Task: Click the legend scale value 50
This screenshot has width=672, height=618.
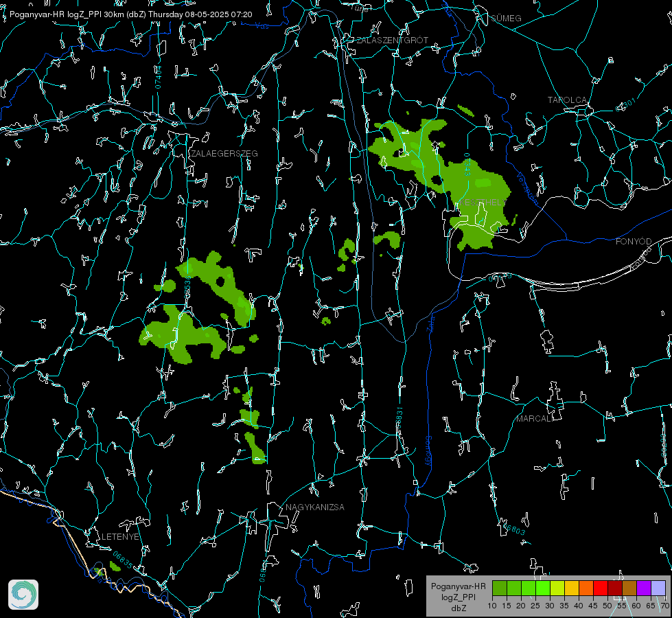Action: click(x=607, y=606)
